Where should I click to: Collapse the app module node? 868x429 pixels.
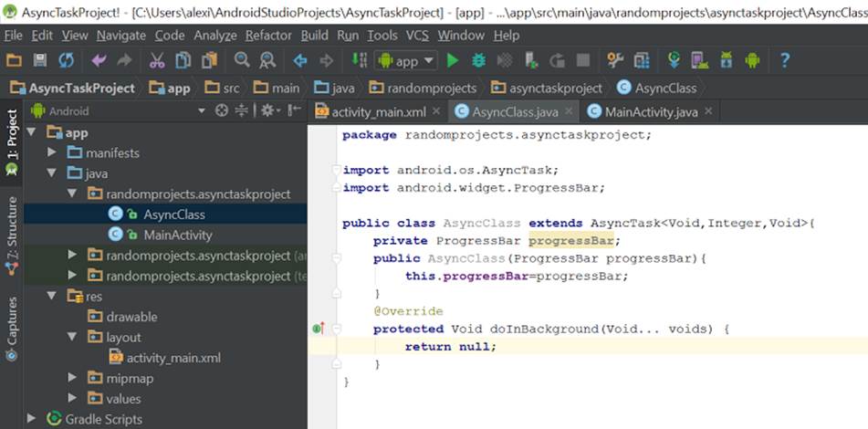(x=31, y=132)
